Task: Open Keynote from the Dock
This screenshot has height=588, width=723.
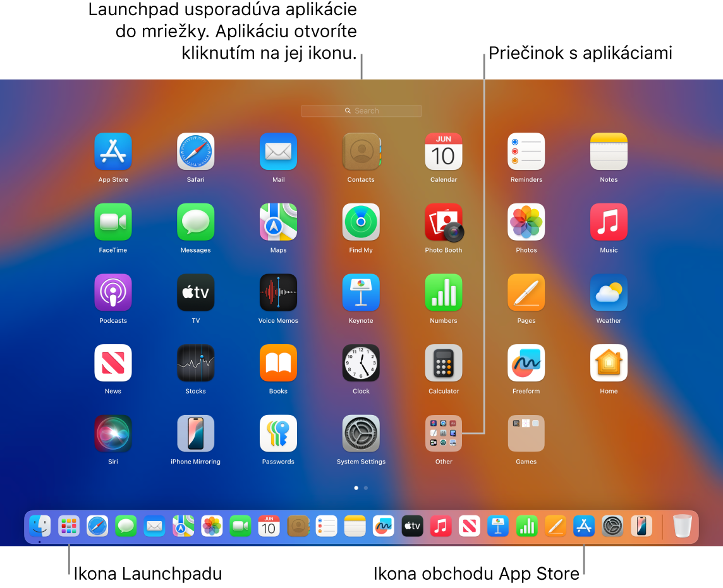Action: [x=498, y=526]
